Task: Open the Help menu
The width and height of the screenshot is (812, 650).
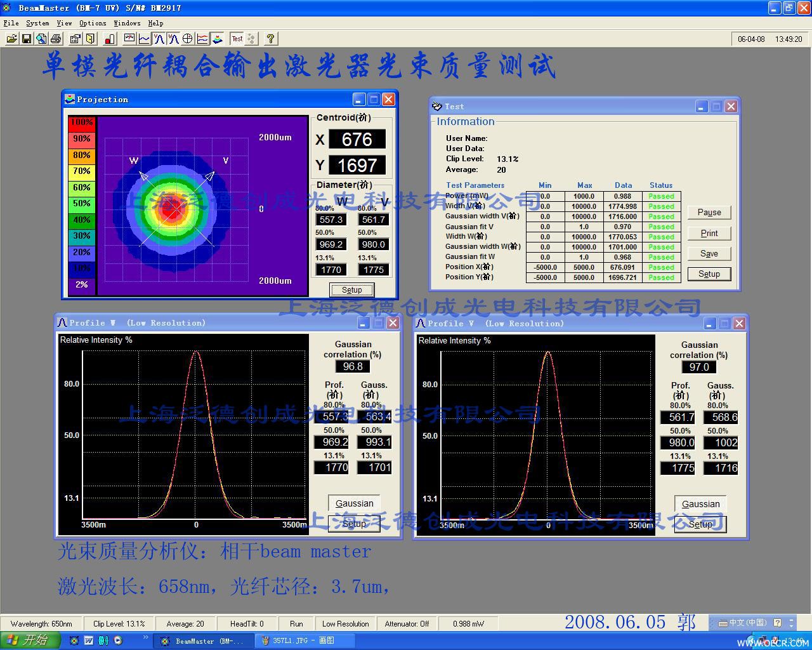Action: [x=155, y=23]
